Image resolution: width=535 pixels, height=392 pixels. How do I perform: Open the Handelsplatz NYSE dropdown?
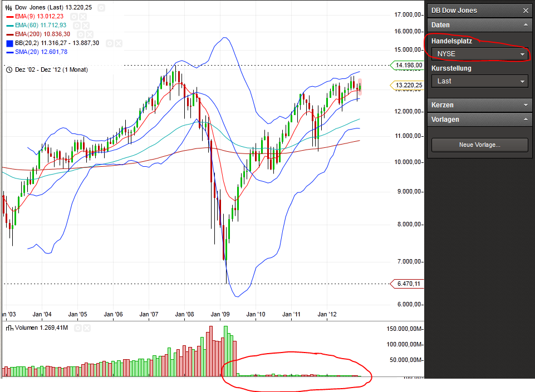pyautogui.click(x=479, y=54)
